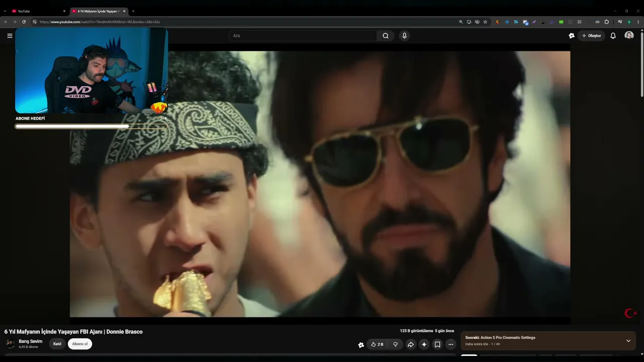Viewport: 644px width, 362px height.
Task: Focus the Ara search field
Action: 304,36
